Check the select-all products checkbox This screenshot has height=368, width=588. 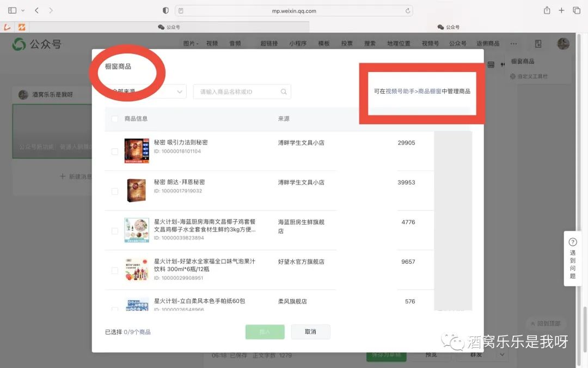(x=114, y=118)
